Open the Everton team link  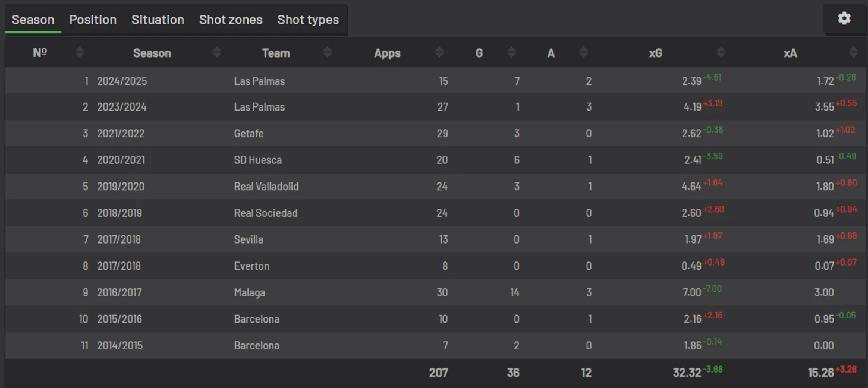point(251,266)
